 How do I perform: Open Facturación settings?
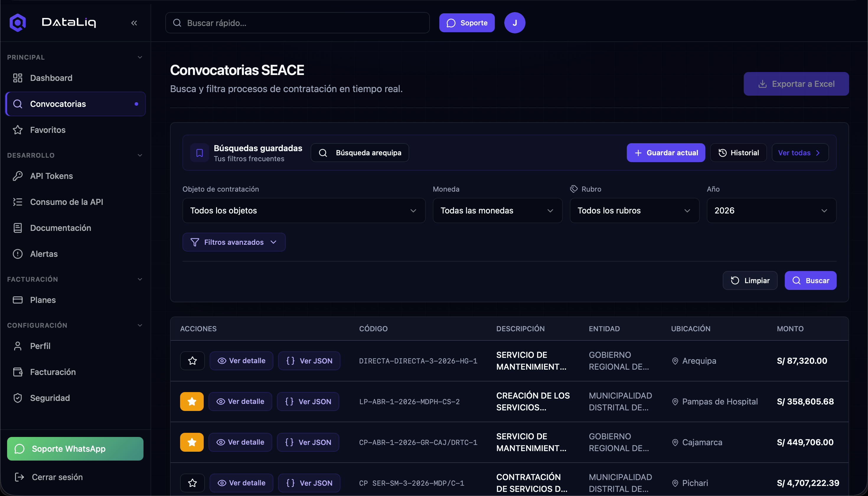(x=76, y=372)
